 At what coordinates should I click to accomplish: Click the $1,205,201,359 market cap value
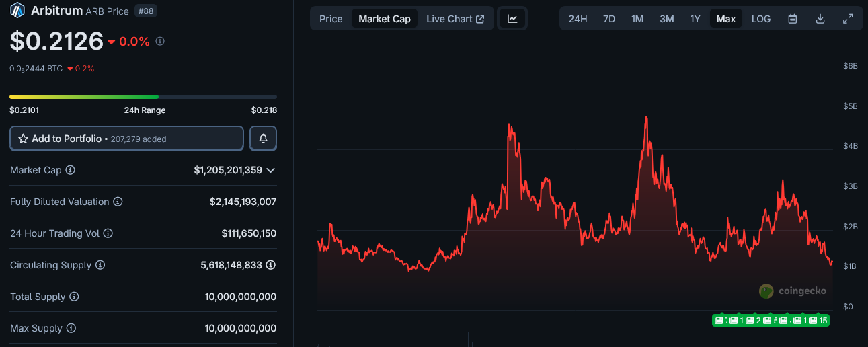[228, 170]
